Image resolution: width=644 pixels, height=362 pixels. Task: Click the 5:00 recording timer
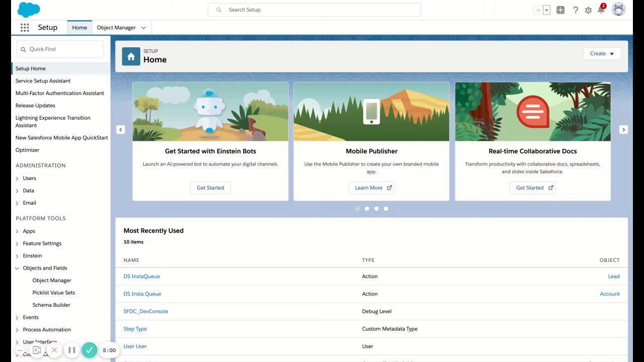109,350
